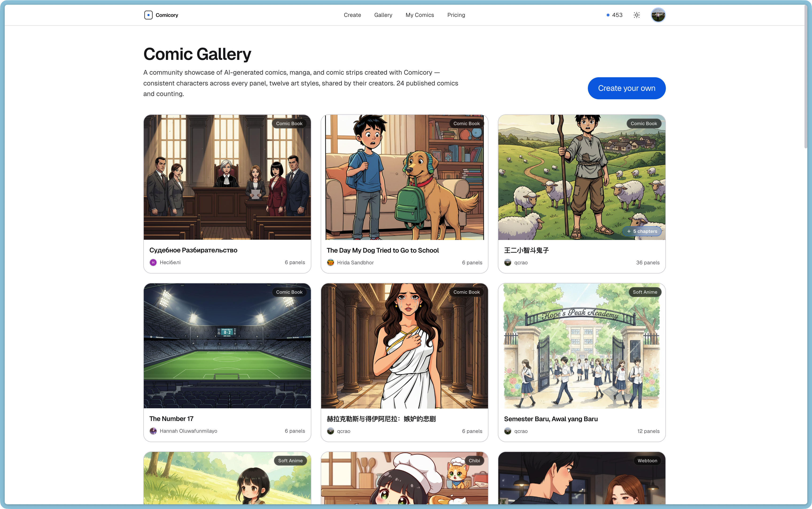The height and width of the screenshot is (509, 812).
Task: Click the Create your own button
Action: click(x=626, y=88)
